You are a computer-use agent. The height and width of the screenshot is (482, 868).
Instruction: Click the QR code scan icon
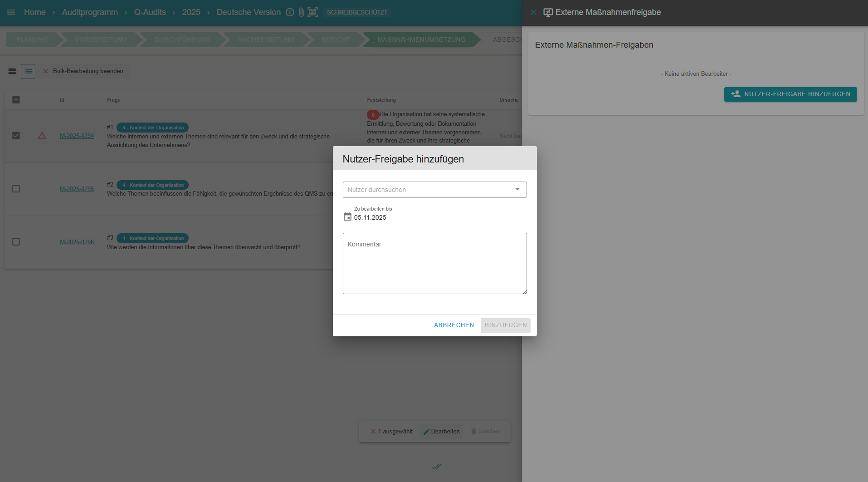pyautogui.click(x=312, y=12)
